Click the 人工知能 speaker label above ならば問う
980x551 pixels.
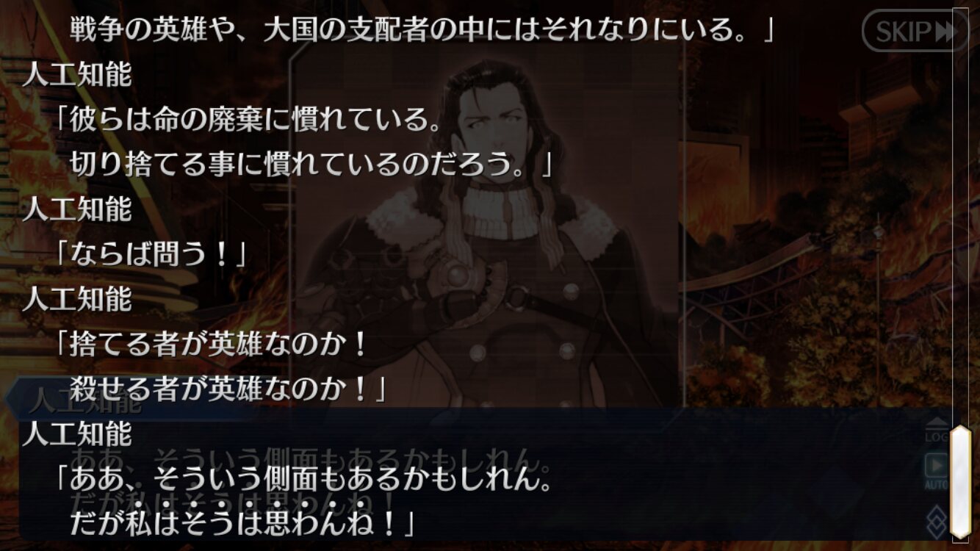point(77,209)
